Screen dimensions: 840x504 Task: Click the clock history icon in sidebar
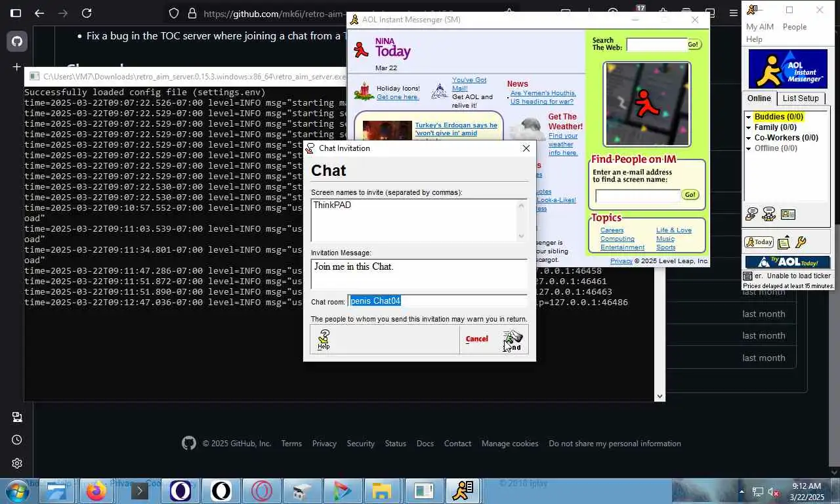pyautogui.click(x=16, y=440)
